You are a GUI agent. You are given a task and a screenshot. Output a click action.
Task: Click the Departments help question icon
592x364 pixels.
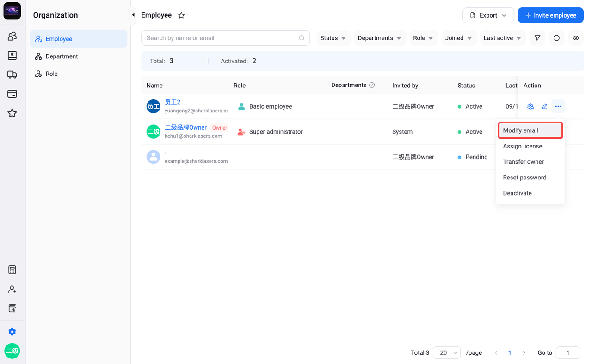point(372,85)
